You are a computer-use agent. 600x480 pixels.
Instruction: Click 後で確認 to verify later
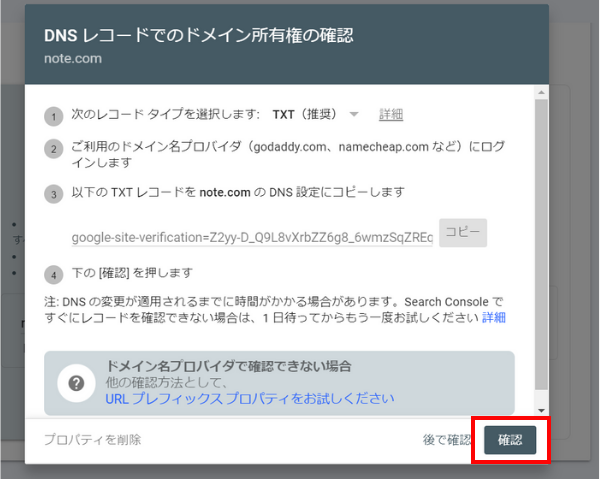tap(447, 440)
